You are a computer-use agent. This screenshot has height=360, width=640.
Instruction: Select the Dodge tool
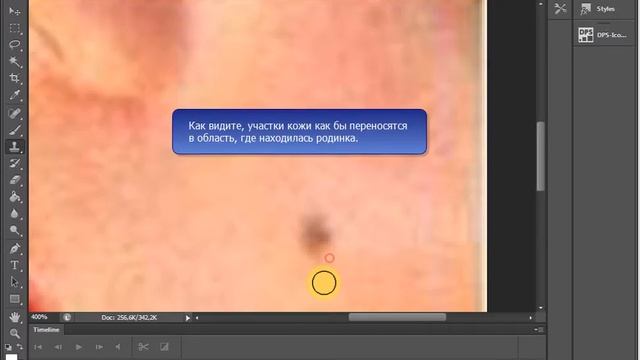tap(15, 231)
